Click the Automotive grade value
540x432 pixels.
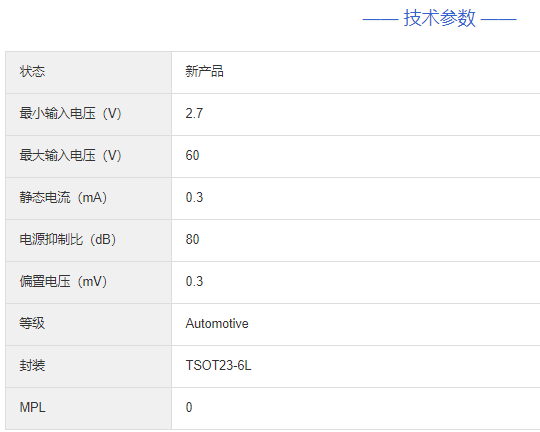[217, 323]
